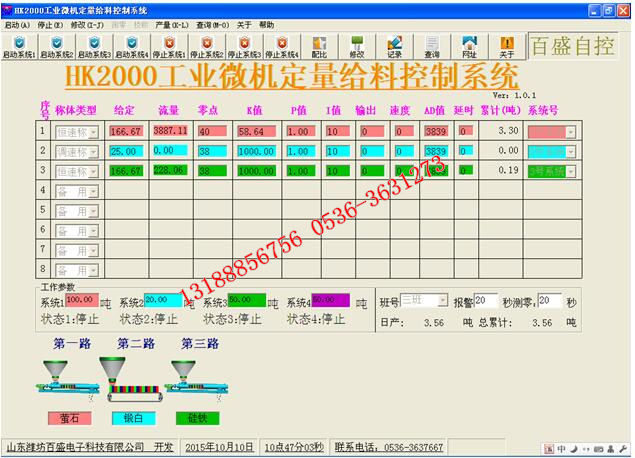Expand the 班号 shift dropdown
The width and height of the screenshot is (635, 458).
pyautogui.click(x=443, y=300)
